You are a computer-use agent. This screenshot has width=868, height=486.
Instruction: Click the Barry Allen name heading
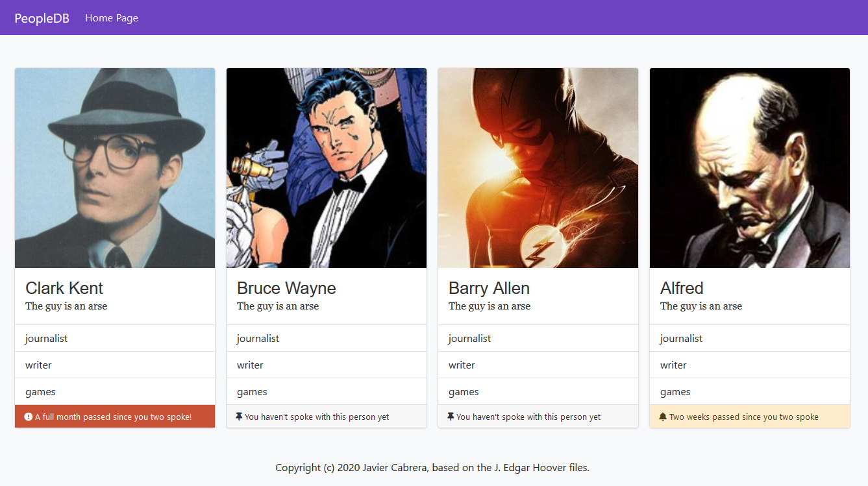click(x=489, y=288)
